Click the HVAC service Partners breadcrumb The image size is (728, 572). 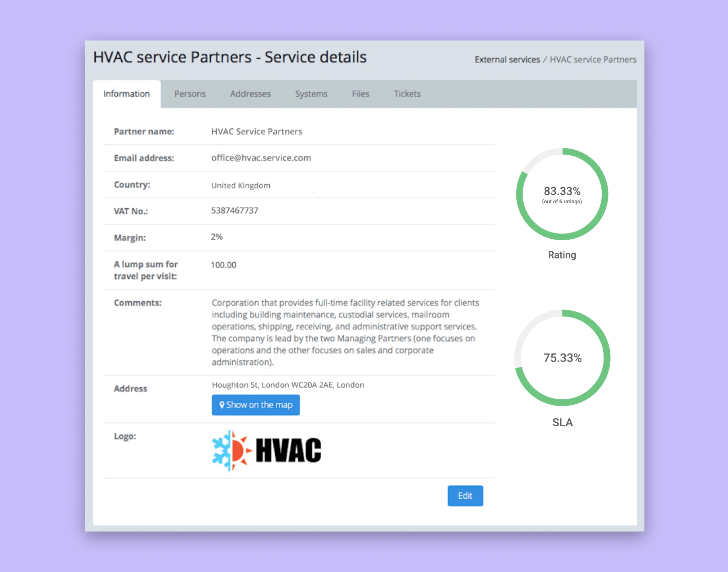[x=592, y=59]
